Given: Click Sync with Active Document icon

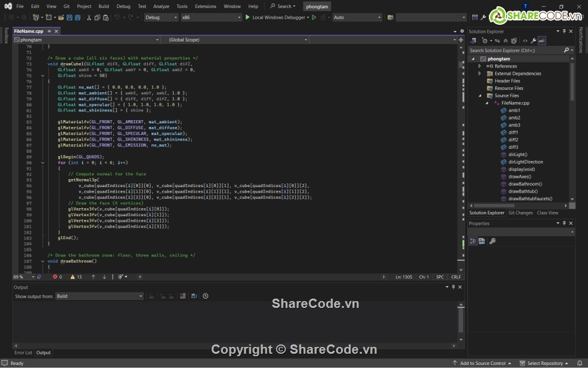Looking at the screenshot, I should tap(497, 40).
